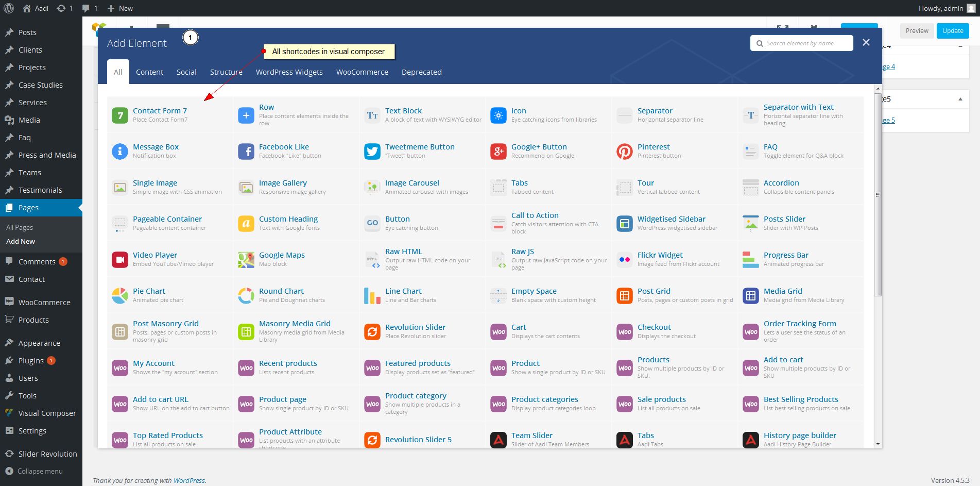Select the Google Maps icon
The height and width of the screenshot is (486, 980).
tap(246, 259)
